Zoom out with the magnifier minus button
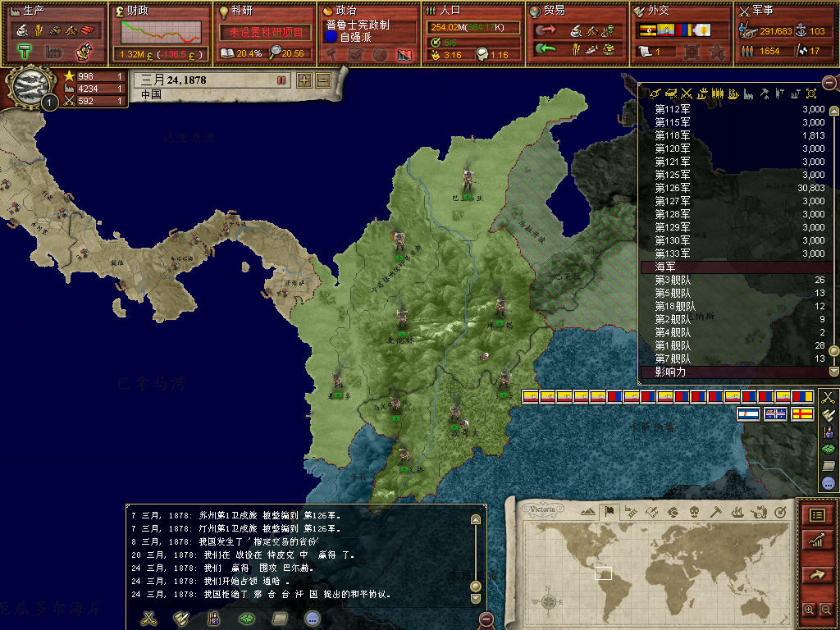 tap(826, 609)
